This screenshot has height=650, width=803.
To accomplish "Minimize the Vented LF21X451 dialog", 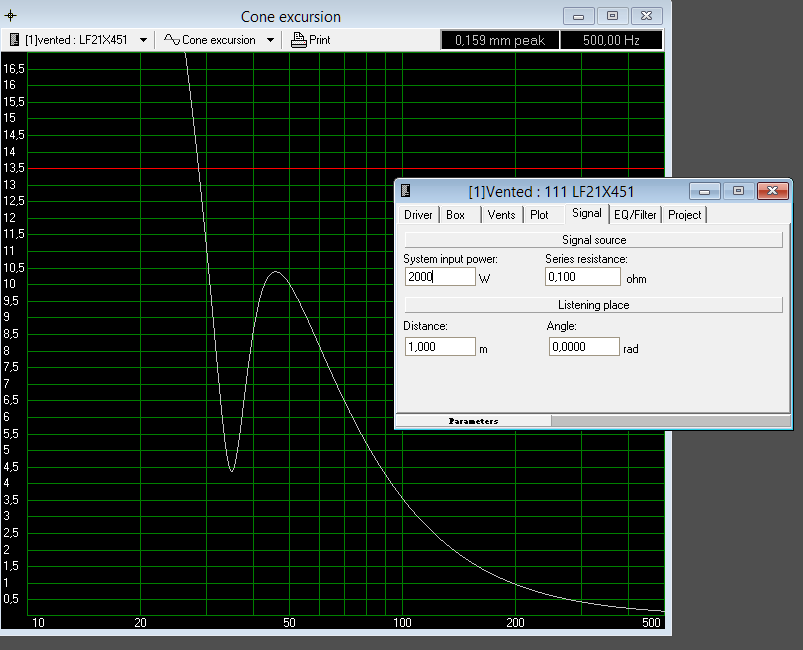I will pos(706,191).
